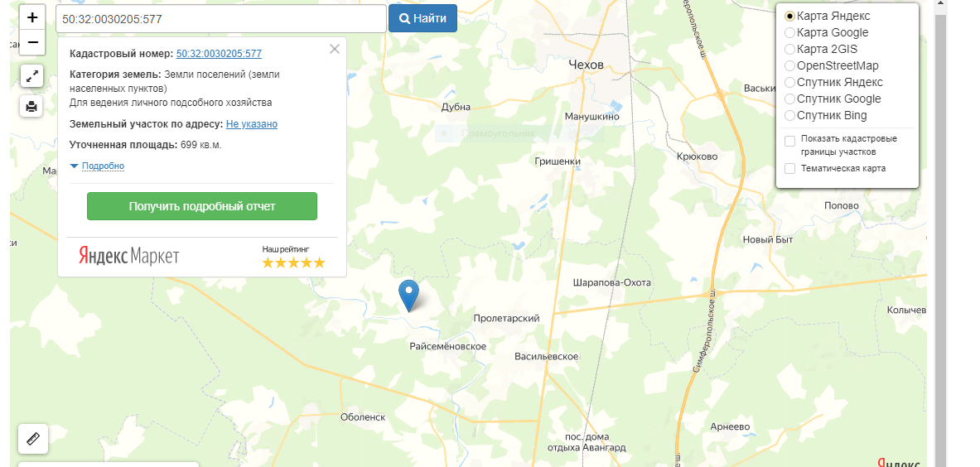Focus the cadastral number search field
The image size is (980, 467).
point(221,19)
